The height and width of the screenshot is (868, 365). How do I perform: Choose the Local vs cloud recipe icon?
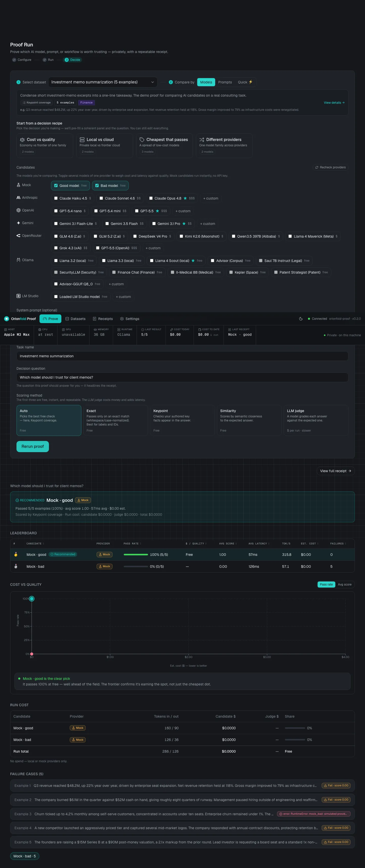click(x=82, y=139)
